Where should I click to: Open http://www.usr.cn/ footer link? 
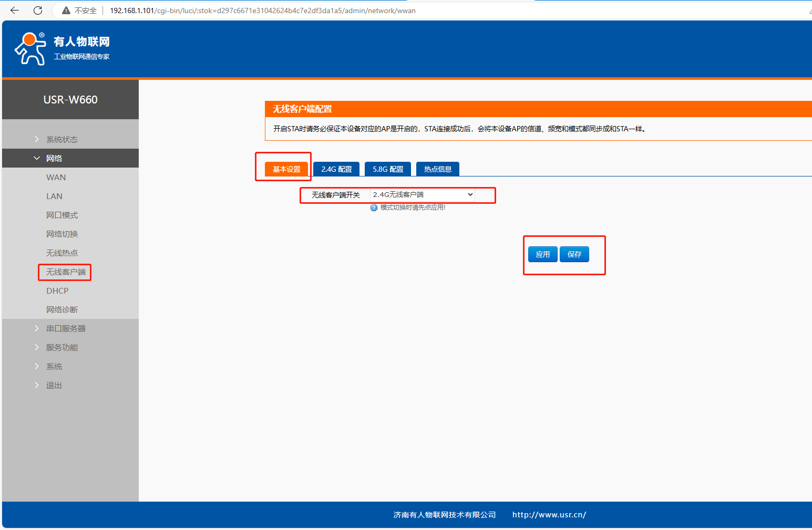549,515
